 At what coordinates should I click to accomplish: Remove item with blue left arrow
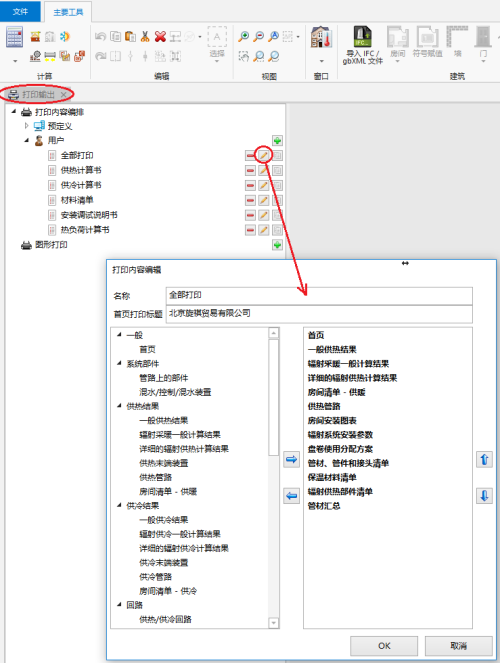291,496
